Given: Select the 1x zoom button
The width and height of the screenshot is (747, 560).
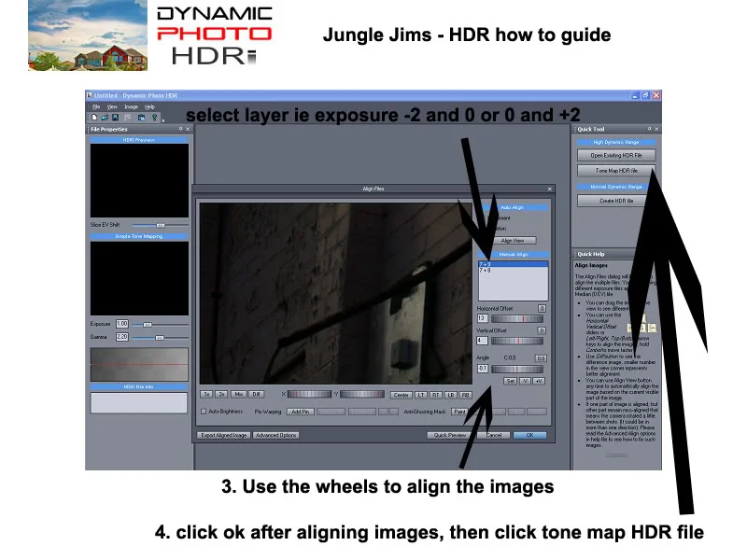Looking at the screenshot, I should point(206,394).
